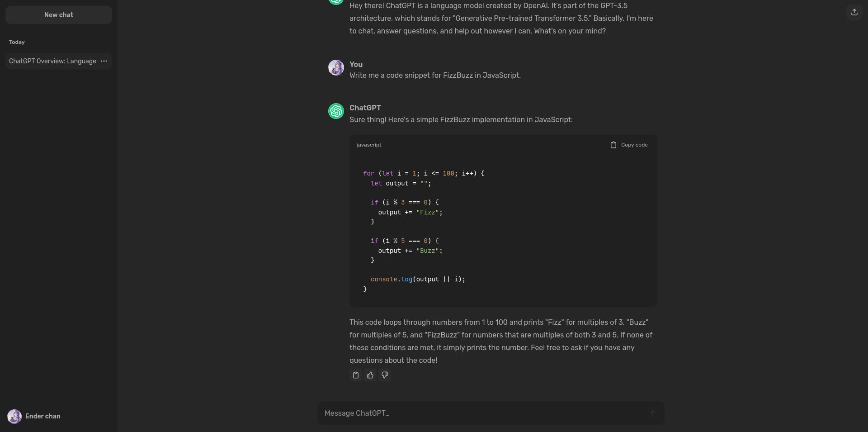Screen dimensions: 868x432
Task: Click the 'output += "Fizz";' line
Action: (x=410, y=212)
